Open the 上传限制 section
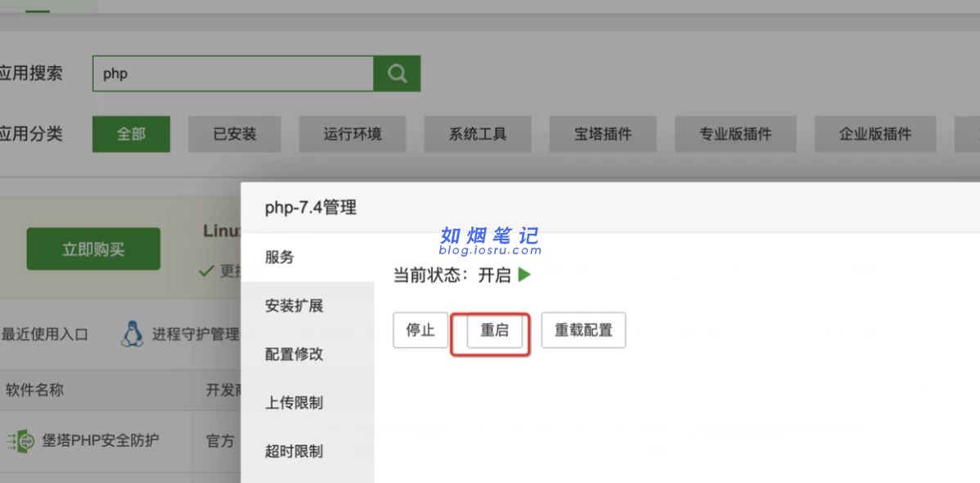 (x=308, y=402)
